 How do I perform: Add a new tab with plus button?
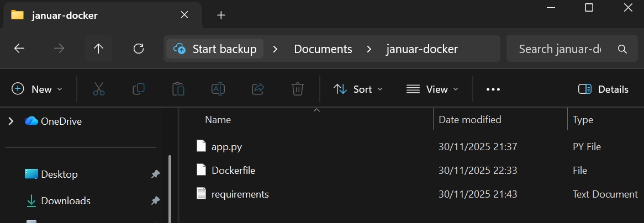tap(221, 15)
